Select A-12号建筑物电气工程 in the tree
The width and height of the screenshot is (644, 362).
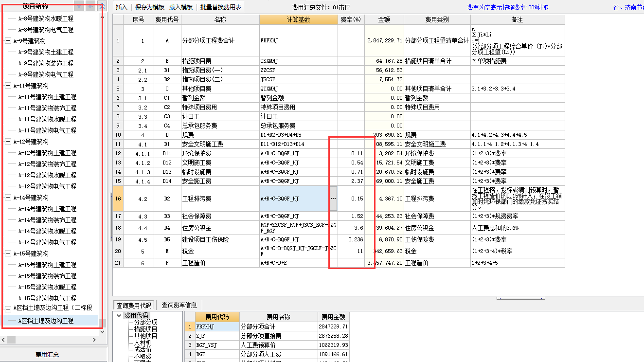[x=47, y=186]
